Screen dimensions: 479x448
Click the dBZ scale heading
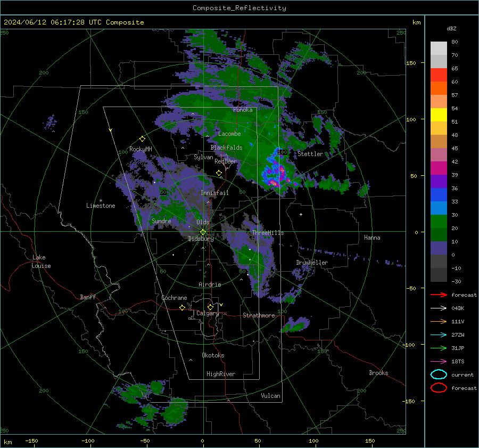point(451,28)
